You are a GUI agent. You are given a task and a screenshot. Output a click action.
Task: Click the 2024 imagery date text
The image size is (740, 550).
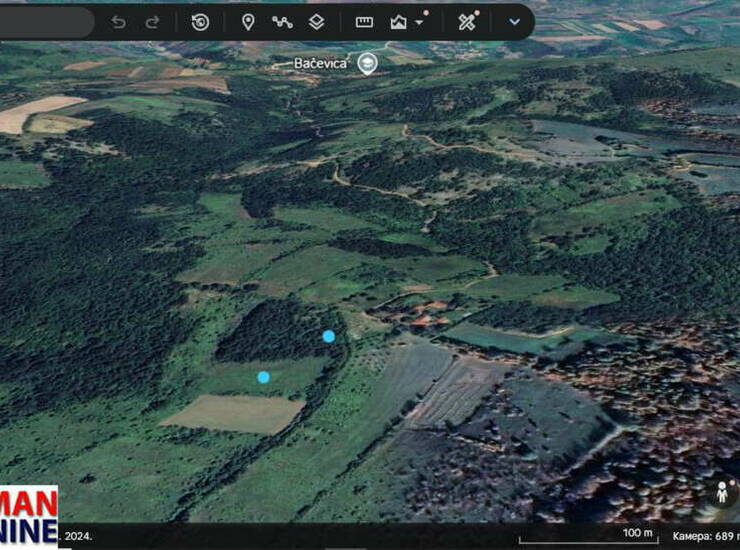pyautogui.click(x=76, y=537)
